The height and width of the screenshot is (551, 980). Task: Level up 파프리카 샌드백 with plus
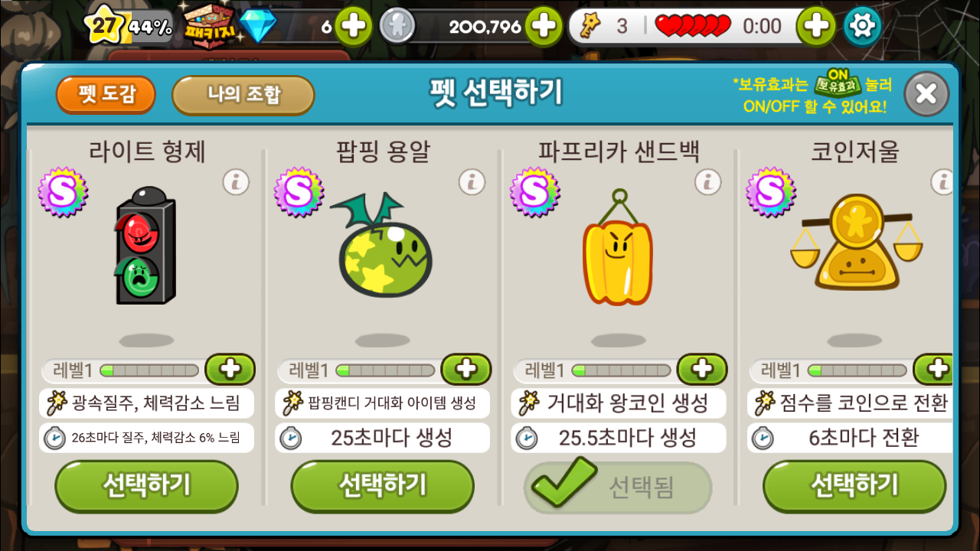click(702, 370)
